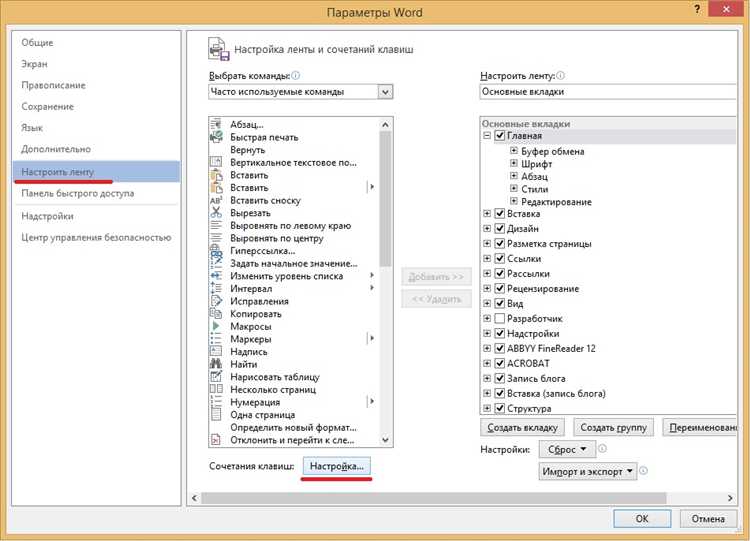Uncheck the Дизайн tab checkbox

click(499, 228)
